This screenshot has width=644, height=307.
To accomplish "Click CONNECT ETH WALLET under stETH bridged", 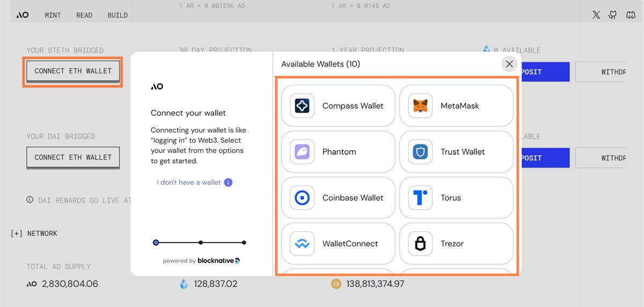I will coord(73,71).
